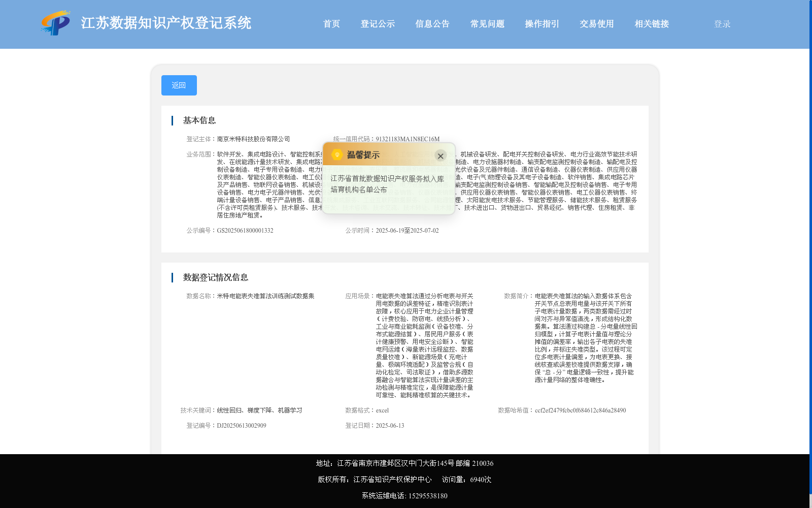
Task: Click the footer address line 江苏省南京市建邺区
Action: 404,463
